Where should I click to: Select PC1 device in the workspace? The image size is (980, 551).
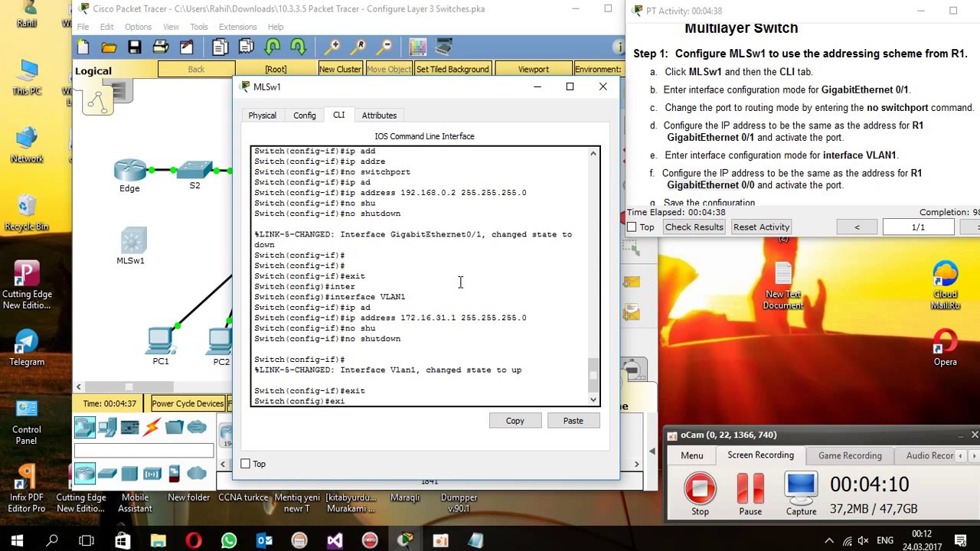pyautogui.click(x=161, y=340)
